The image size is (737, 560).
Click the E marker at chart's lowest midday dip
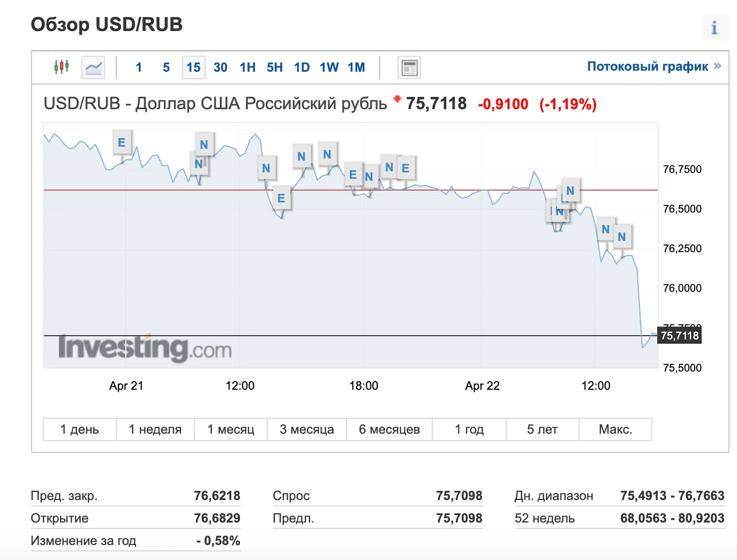(281, 199)
